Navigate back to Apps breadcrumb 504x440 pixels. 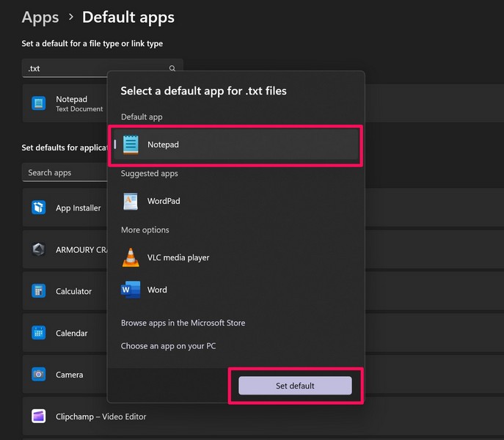tap(40, 16)
